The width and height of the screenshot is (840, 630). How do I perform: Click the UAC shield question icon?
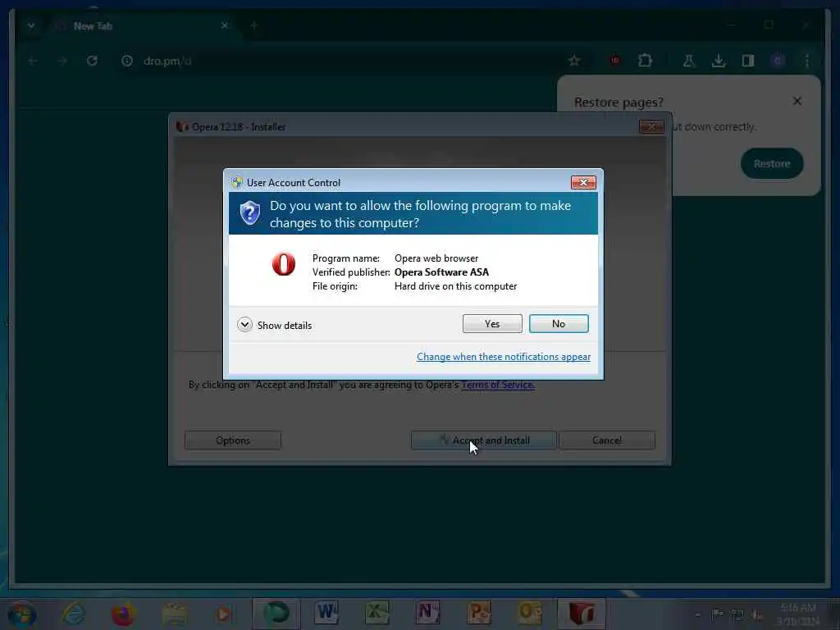coord(249,213)
